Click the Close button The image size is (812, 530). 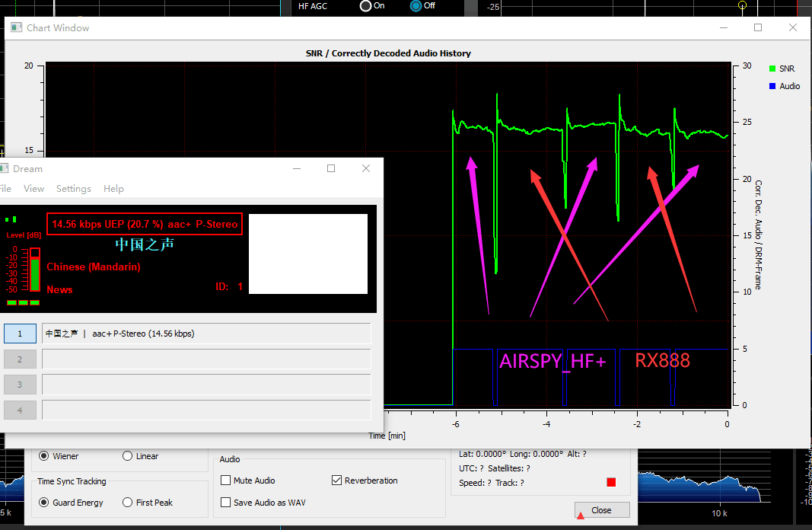click(602, 510)
